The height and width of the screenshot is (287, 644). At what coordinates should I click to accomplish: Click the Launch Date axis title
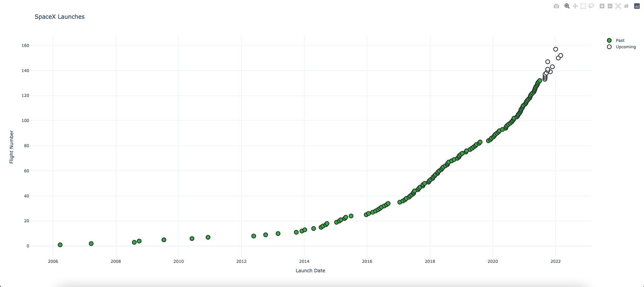coord(310,271)
